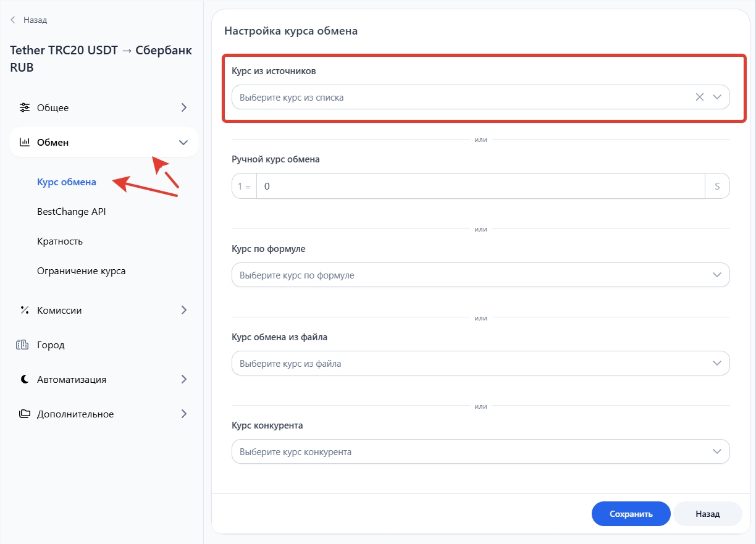The image size is (756, 544).
Task: Click the building icon beside Город
Action: tap(23, 345)
